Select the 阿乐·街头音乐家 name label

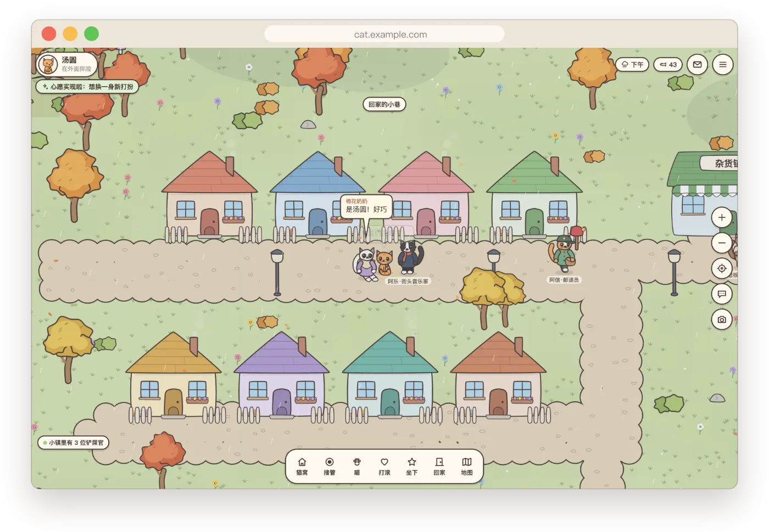408,281
